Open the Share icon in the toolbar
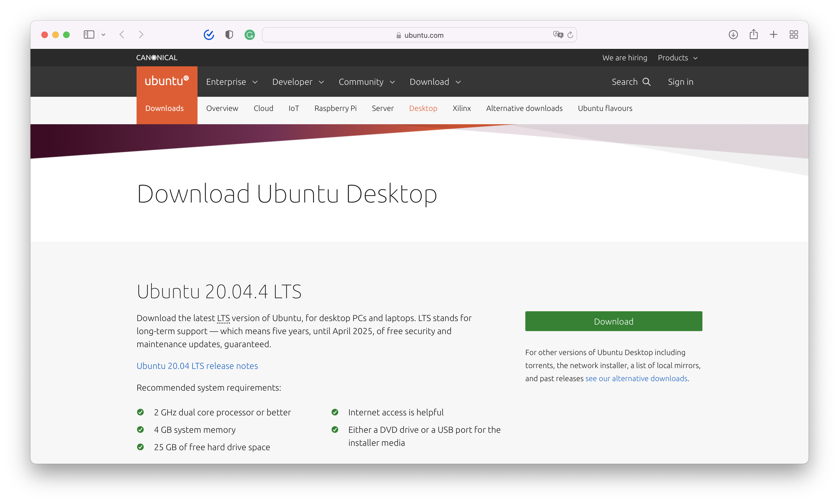 point(753,34)
